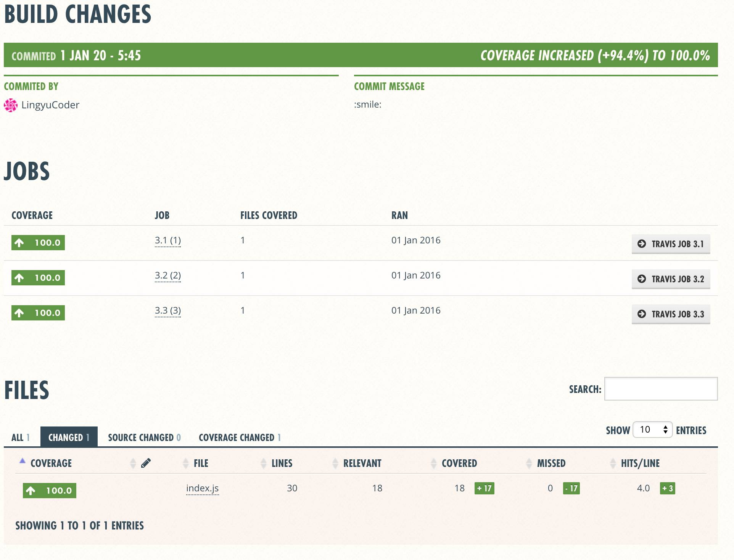The height and width of the screenshot is (560, 734).
Task: Click the arrow icon on Travis Job 3.1
Action: click(642, 244)
